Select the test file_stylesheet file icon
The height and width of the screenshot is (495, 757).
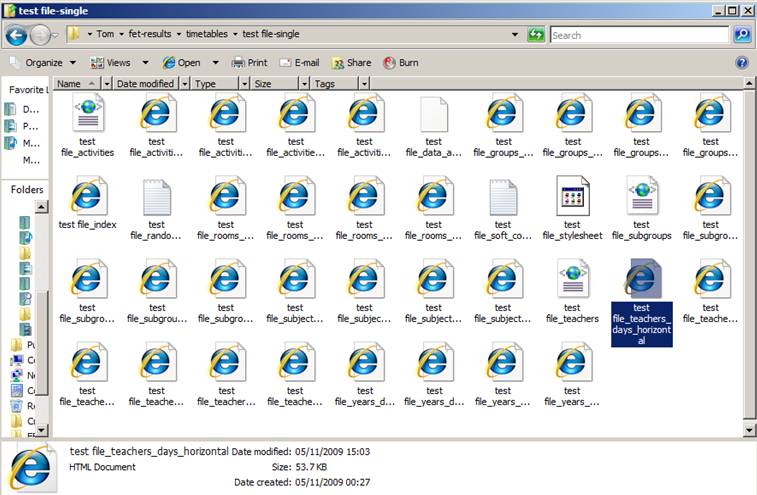pos(572,196)
